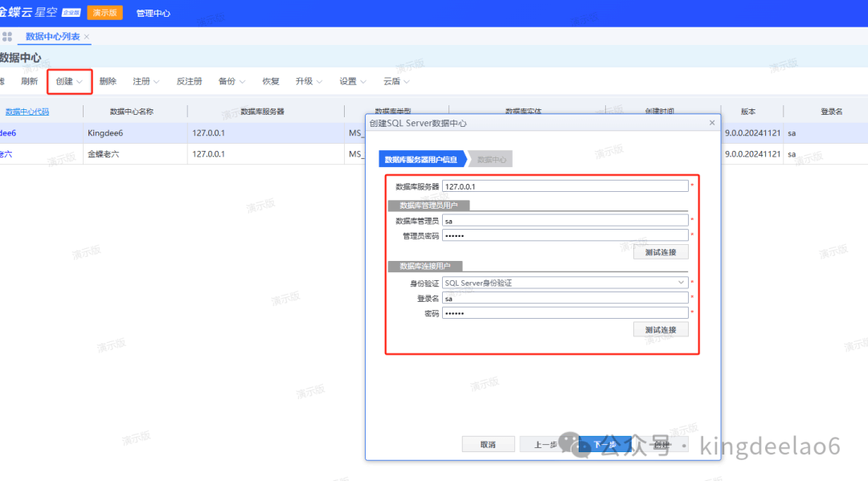Click the 数据库服务器 input field
Viewport: 868px width, 481px height.
[x=565, y=186]
